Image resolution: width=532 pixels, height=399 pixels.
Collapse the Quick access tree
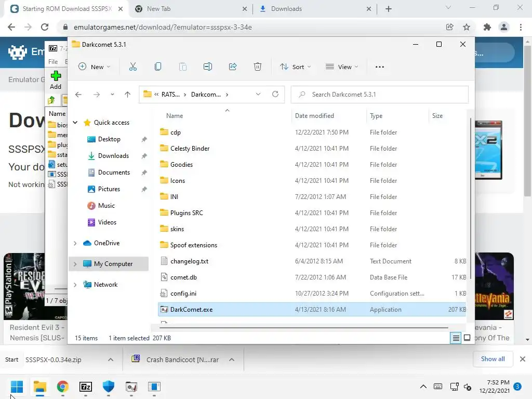click(75, 123)
